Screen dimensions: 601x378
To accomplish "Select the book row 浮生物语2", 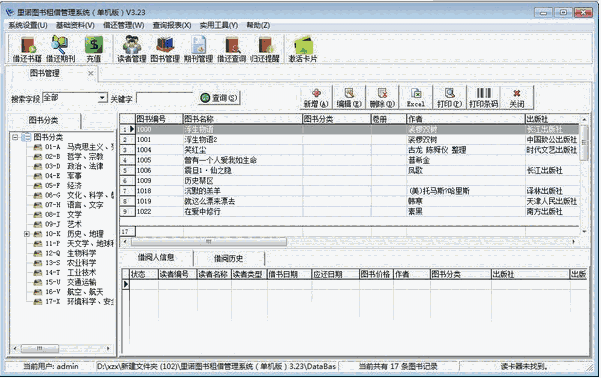I will (x=349, y=140).
